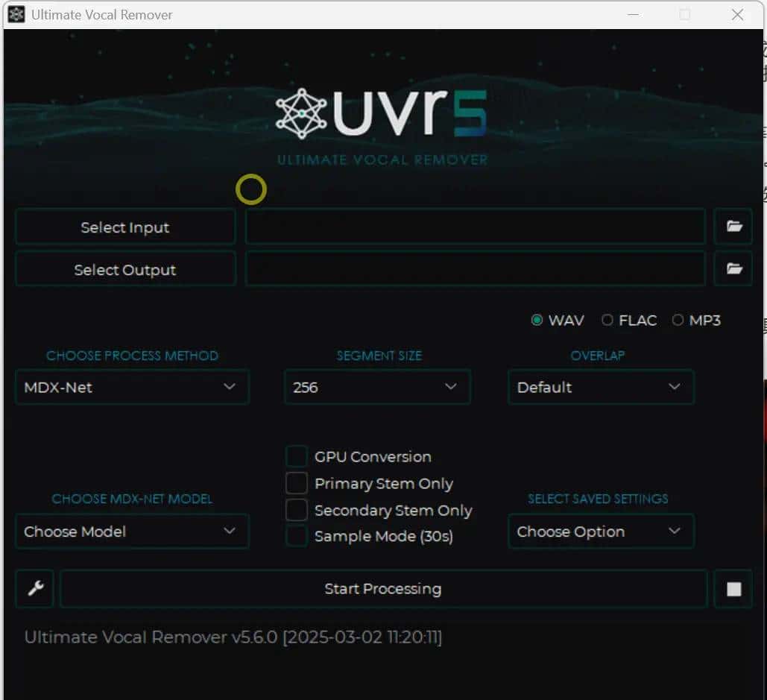Browse for input file using folder icon
767x700 pixels.
733,227
